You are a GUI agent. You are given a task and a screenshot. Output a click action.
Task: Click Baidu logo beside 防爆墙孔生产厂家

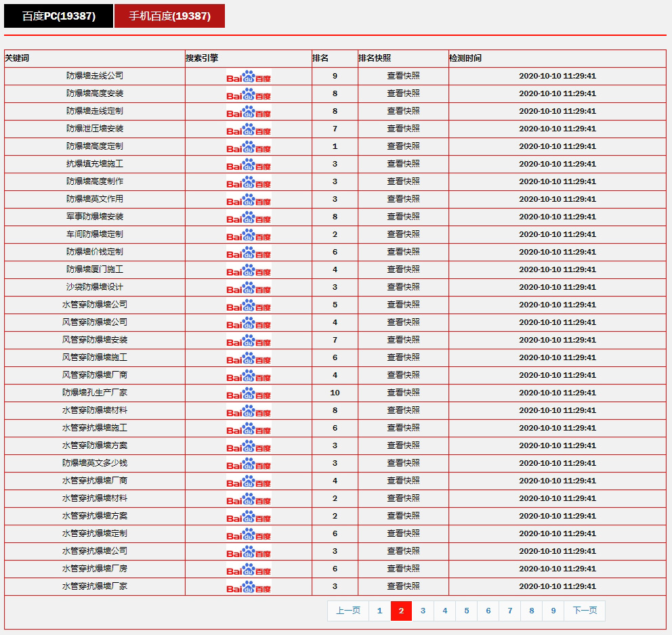pos(249,393)
